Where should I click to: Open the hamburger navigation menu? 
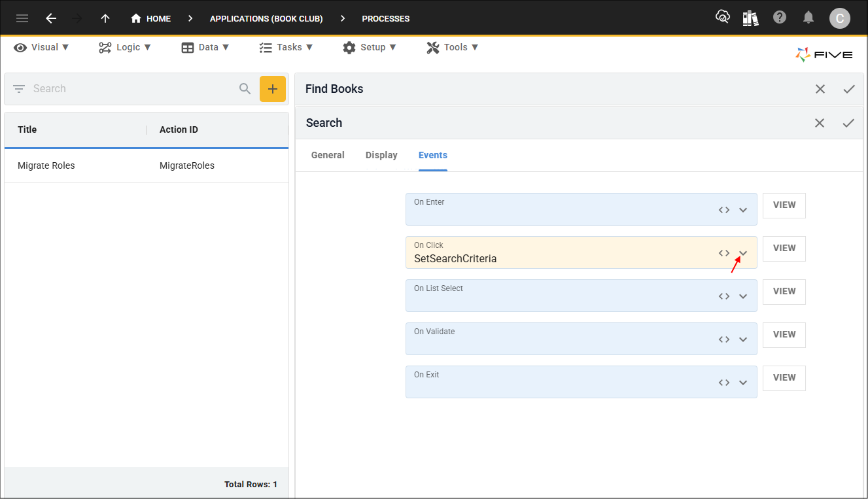22,18
